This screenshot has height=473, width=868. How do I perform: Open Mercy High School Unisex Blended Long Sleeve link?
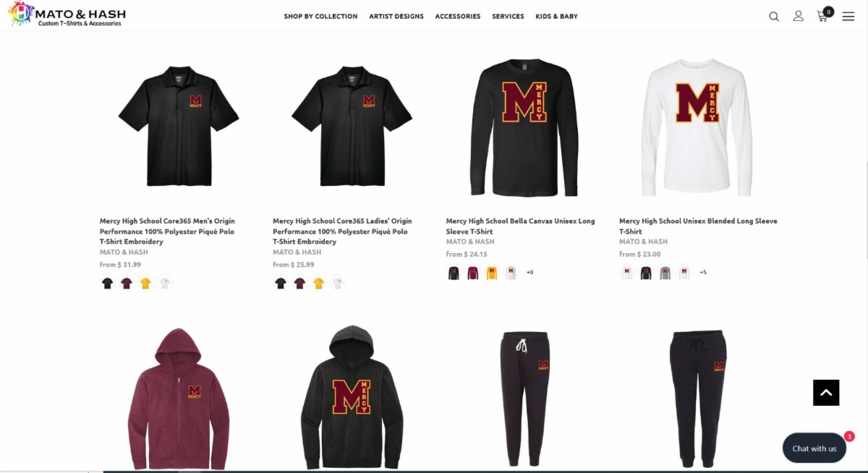tap(698, 226)
